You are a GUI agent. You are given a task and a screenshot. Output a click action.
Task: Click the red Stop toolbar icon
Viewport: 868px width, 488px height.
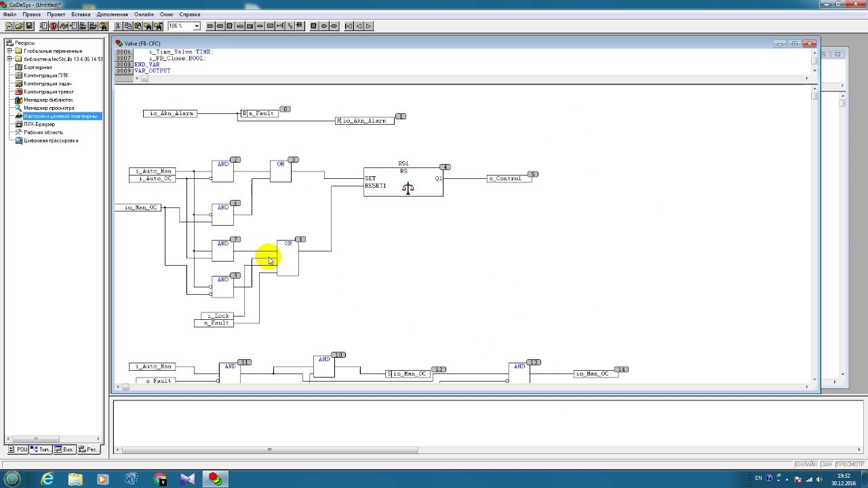[x=54, y=26]
